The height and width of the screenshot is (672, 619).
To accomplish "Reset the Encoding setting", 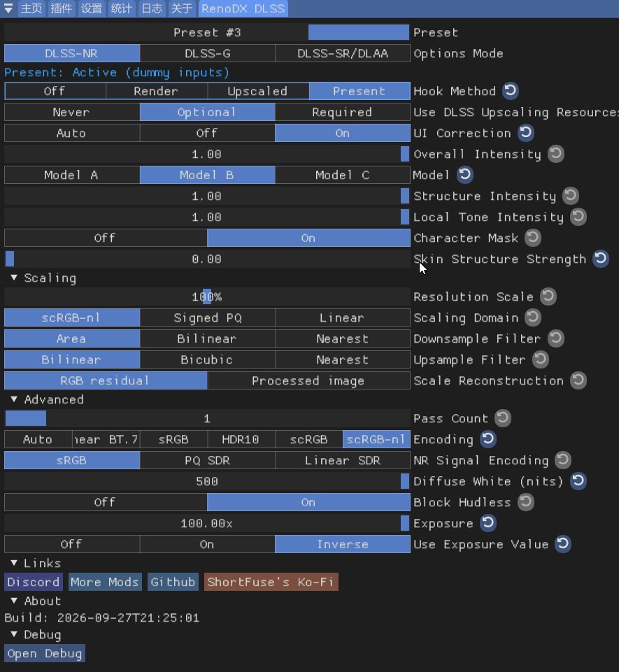I will (488, 439).
